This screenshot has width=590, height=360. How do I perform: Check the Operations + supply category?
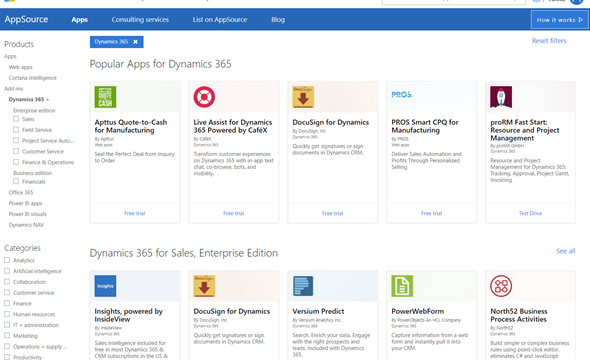(7, 346)
